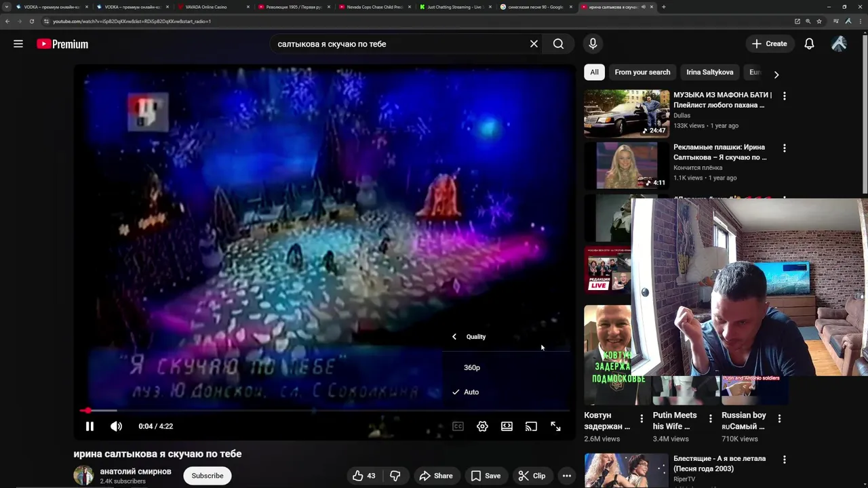The width and height of the screenshot is (868, 488).
Task: Go to YouTube Premium home logo
Action: coord(62,44)
